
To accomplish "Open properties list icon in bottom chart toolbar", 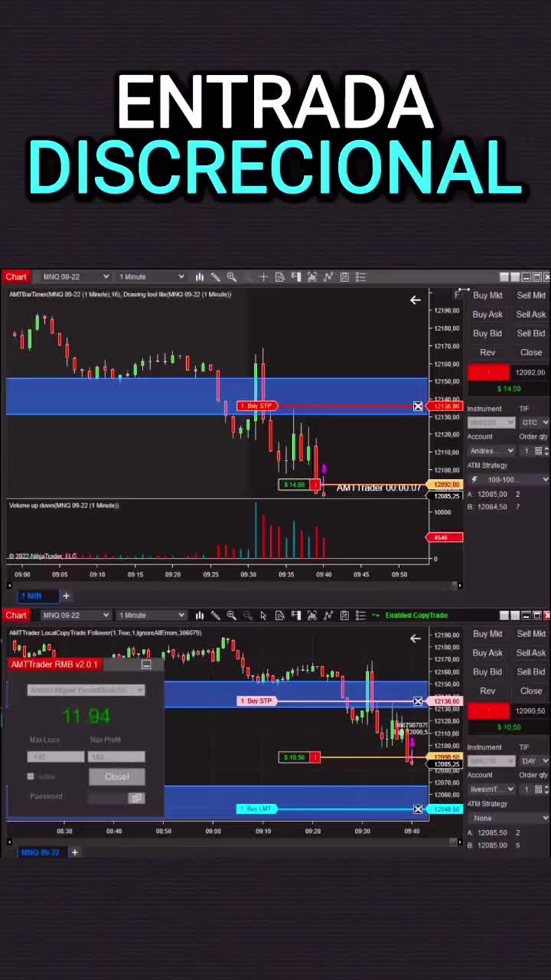I will pos(360,616).
